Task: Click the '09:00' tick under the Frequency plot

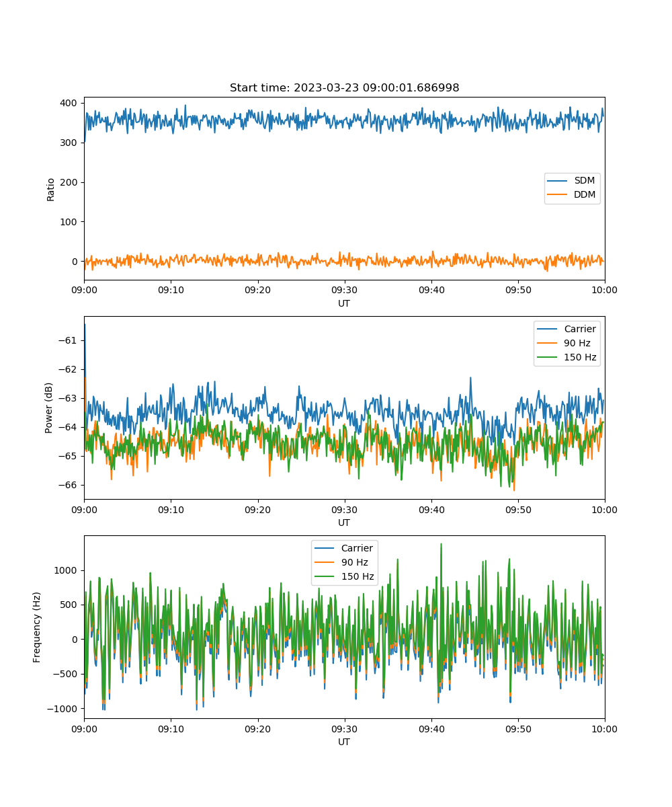Action: click(x=84, y=729)
